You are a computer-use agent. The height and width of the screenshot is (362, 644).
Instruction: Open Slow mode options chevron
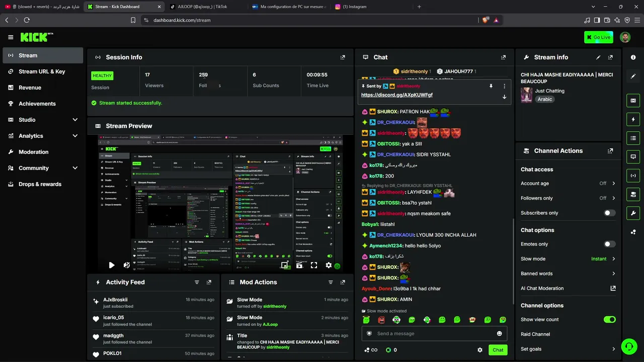613,259
